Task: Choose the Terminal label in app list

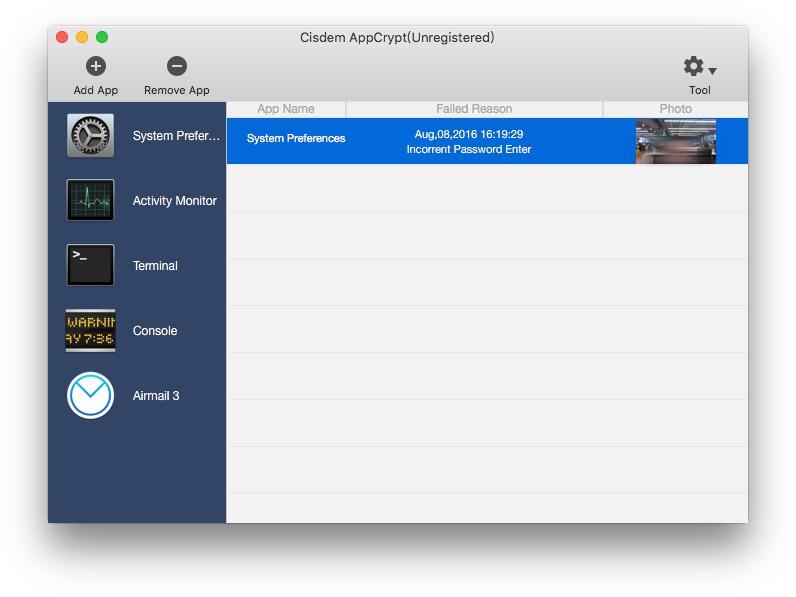Action: [x=155, y=266]
